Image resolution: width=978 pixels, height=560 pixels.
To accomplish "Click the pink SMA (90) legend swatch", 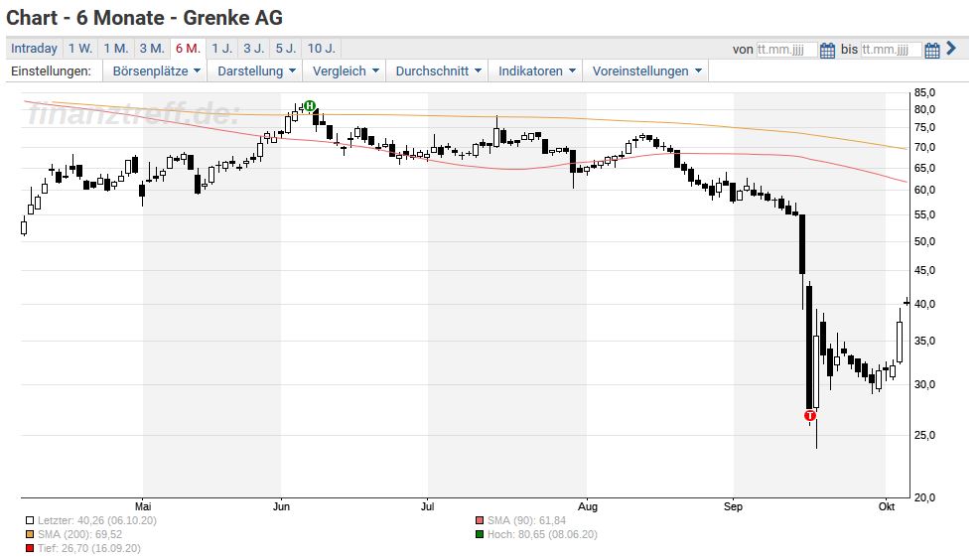I will tap(480, 520).
